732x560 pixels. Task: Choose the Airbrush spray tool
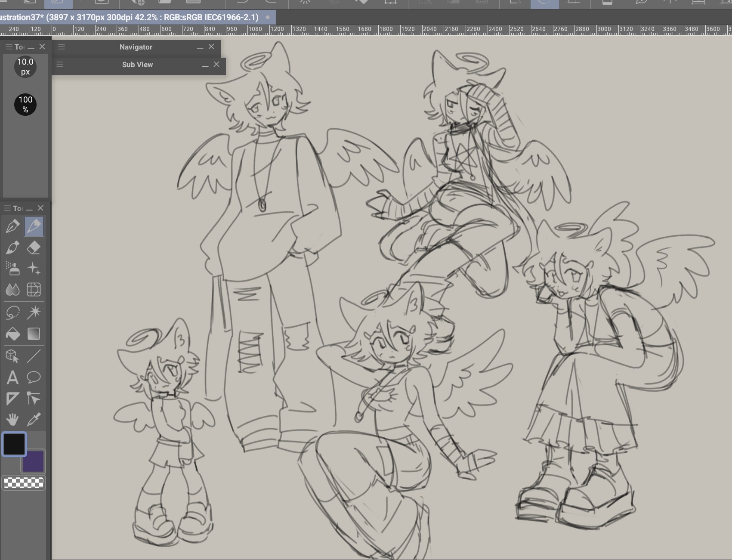(x=12, y=268)
